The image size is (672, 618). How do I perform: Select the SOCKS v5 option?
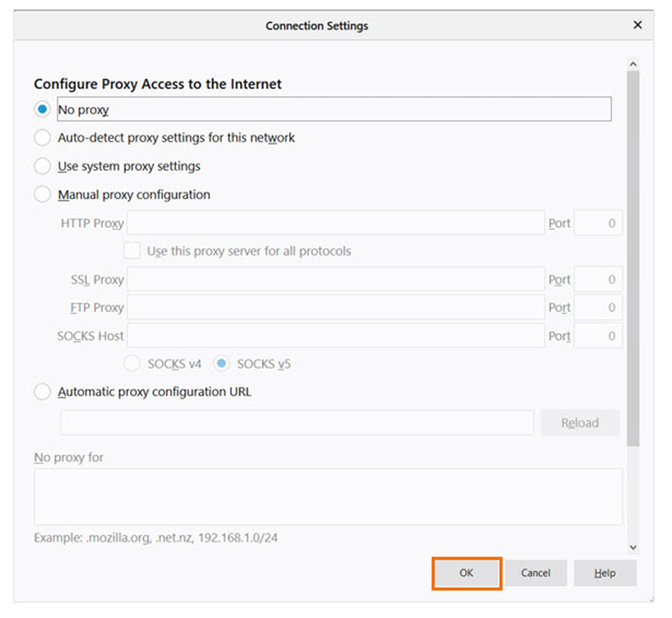point(222,363)
